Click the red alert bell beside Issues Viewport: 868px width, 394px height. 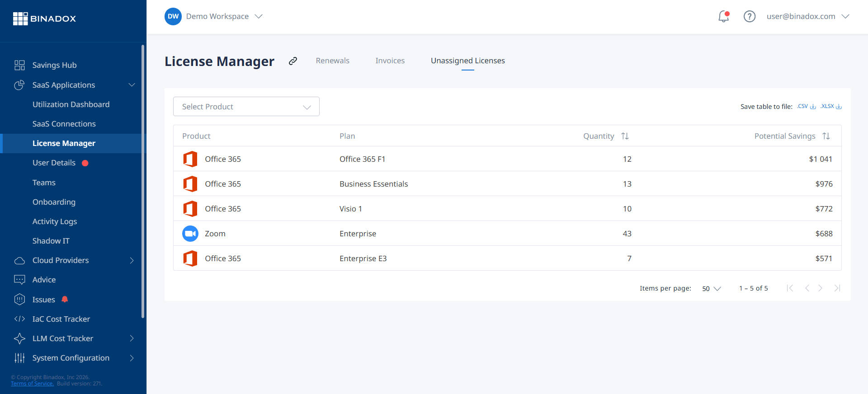[65, 299]
